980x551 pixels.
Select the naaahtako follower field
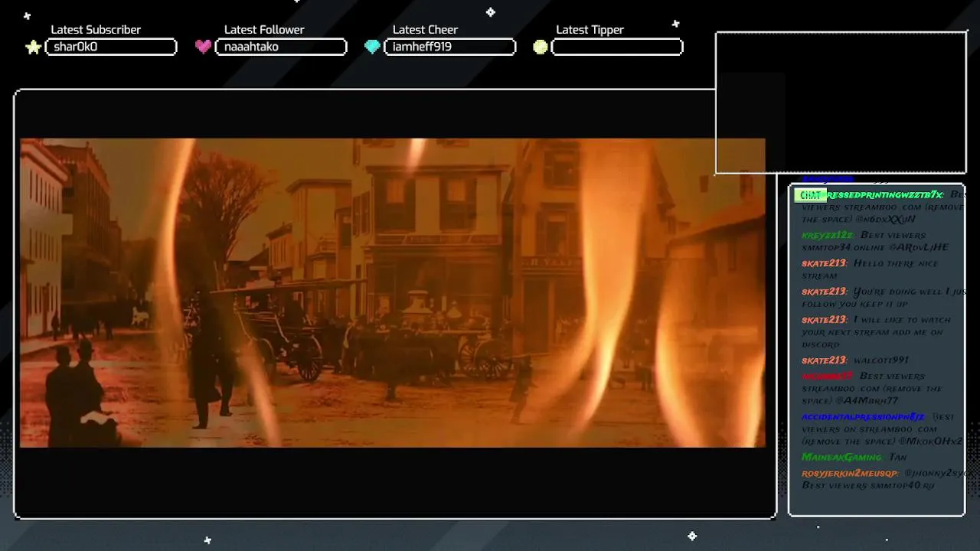281,47
